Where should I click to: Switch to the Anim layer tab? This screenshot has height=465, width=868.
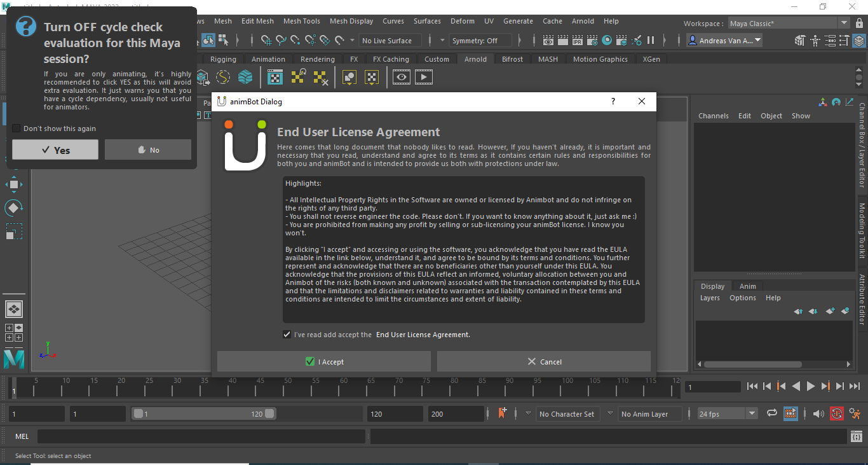point(747,286)
